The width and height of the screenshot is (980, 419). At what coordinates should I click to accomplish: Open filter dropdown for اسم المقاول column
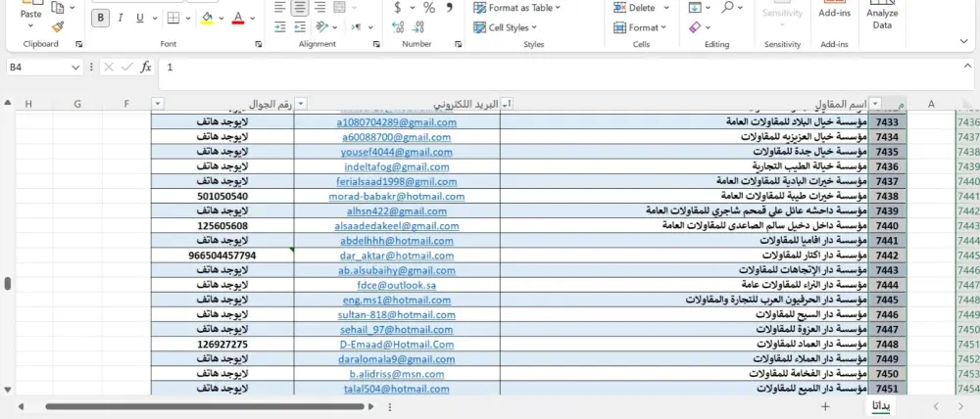point(506,104)
